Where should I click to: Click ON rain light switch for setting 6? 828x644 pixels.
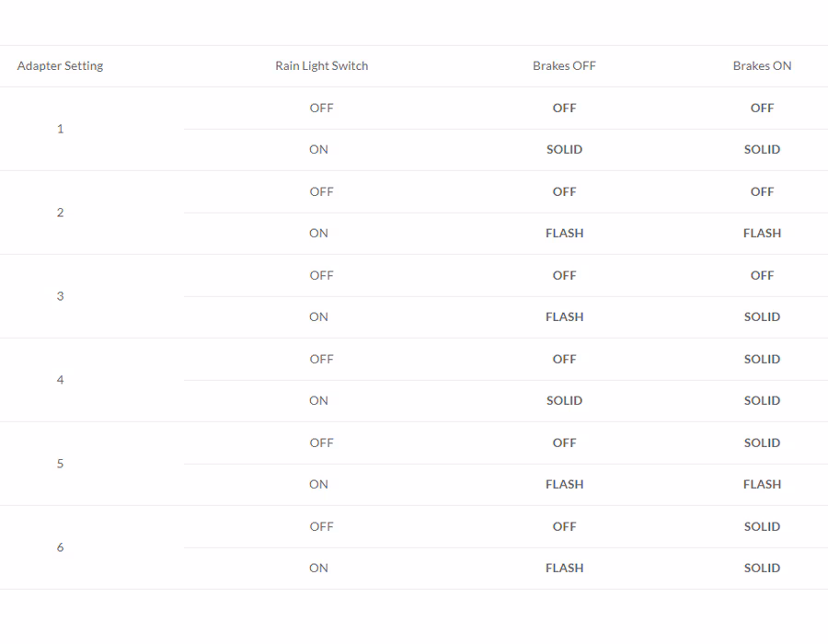pos(318,568)
